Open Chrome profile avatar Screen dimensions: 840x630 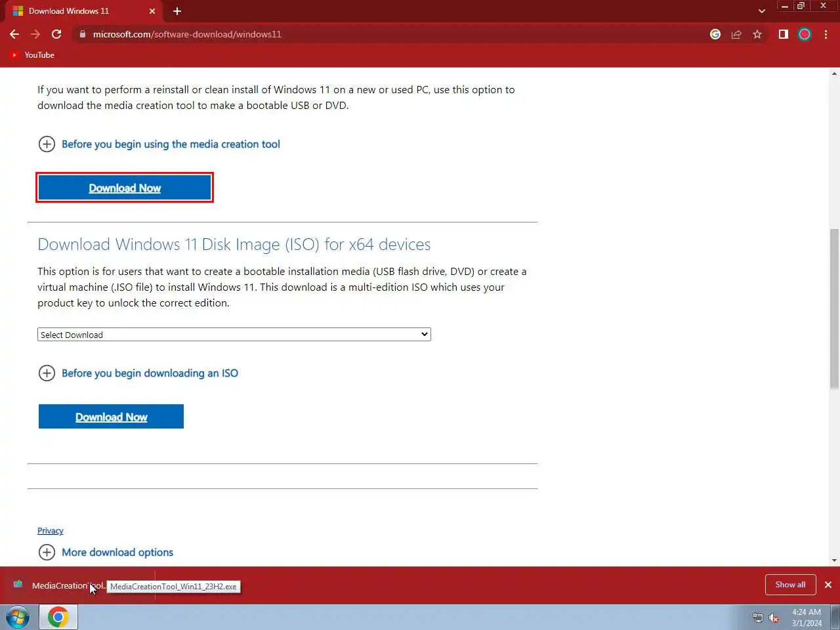[805, 34]
